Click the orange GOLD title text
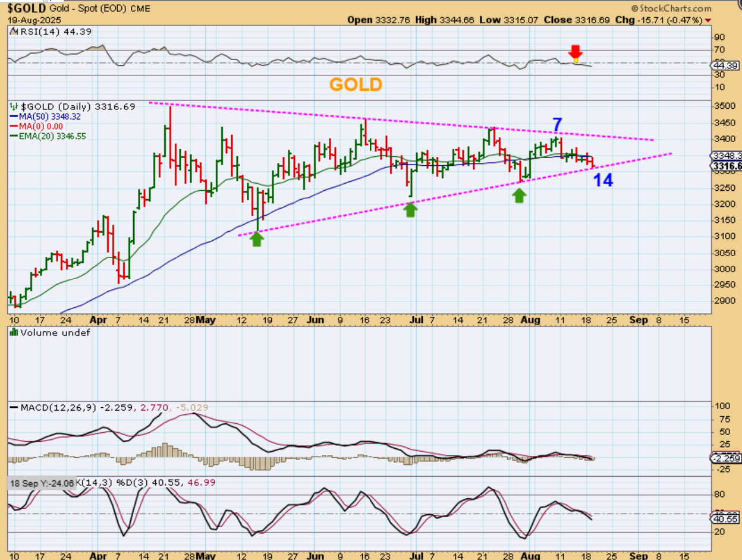Viewport: 742px width, 560px height. click(356, 84)
